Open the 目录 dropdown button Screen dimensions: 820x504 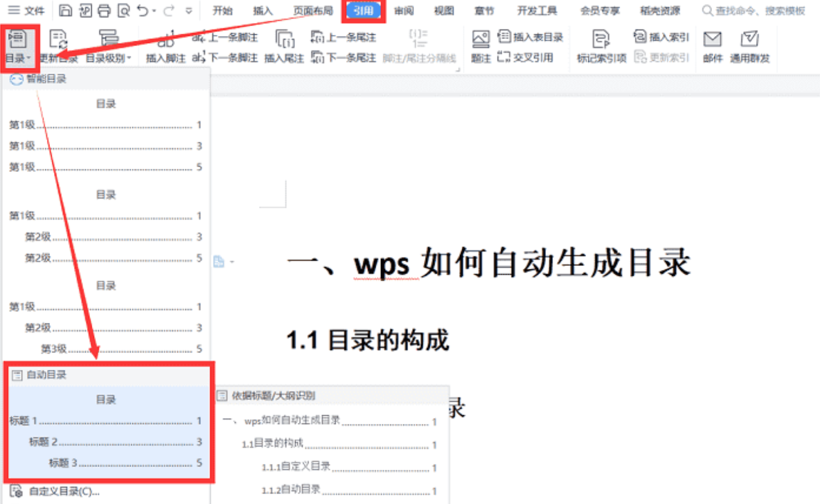point(18,48)
